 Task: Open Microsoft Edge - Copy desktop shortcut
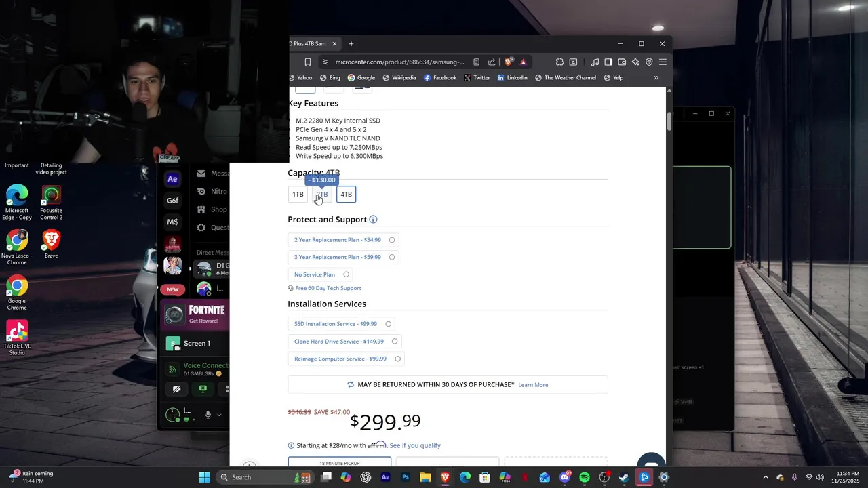(17, 203)
